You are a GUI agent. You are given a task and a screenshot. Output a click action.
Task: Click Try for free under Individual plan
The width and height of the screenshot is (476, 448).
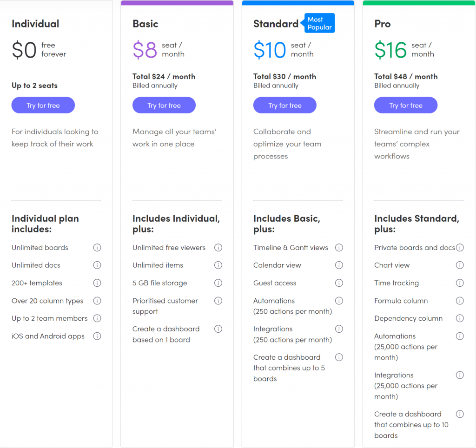tap(43, 105)
